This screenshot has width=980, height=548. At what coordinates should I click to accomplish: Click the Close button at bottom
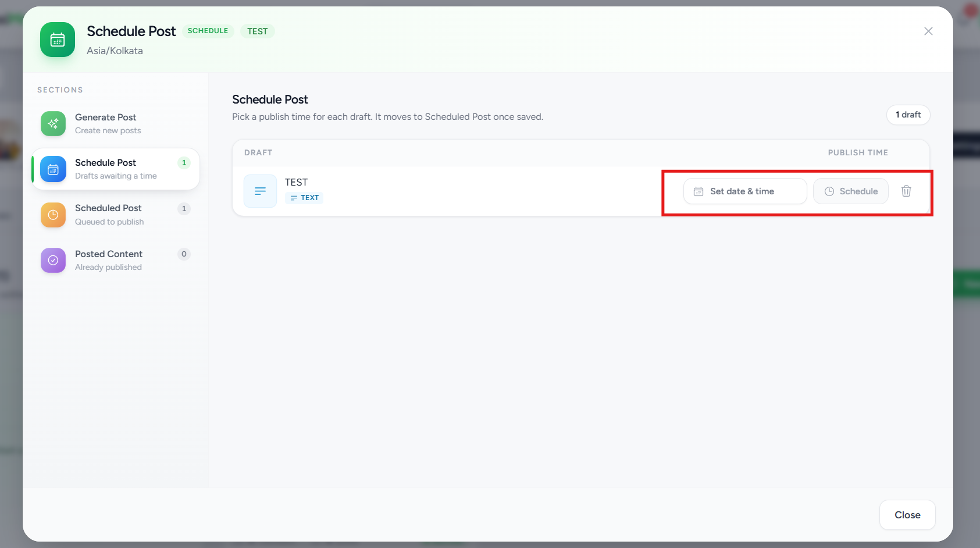[x=907, y=515]
